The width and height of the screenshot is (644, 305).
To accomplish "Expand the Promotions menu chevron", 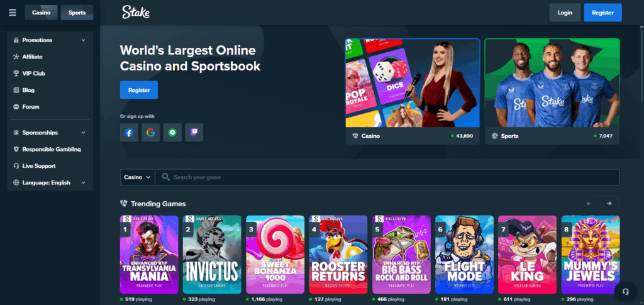I will [84, 40].
